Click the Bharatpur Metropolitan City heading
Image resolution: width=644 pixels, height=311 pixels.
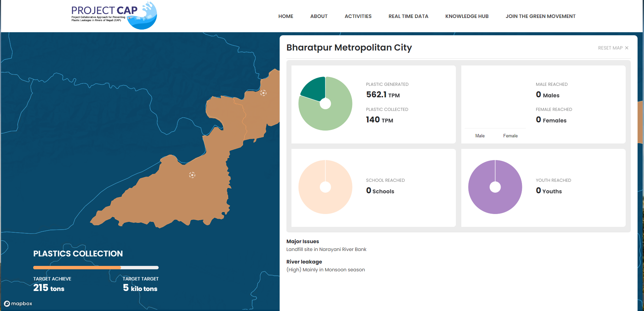[349, 47]
